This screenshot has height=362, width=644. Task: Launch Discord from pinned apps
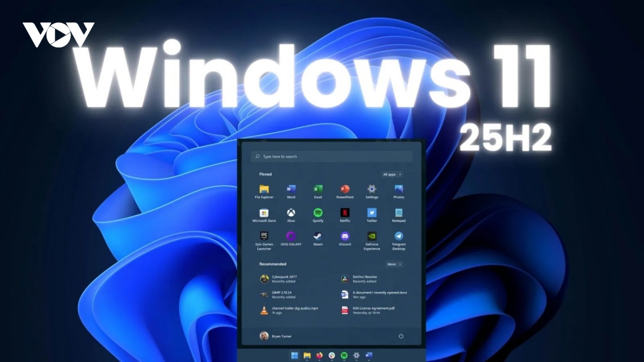(345, 239)
